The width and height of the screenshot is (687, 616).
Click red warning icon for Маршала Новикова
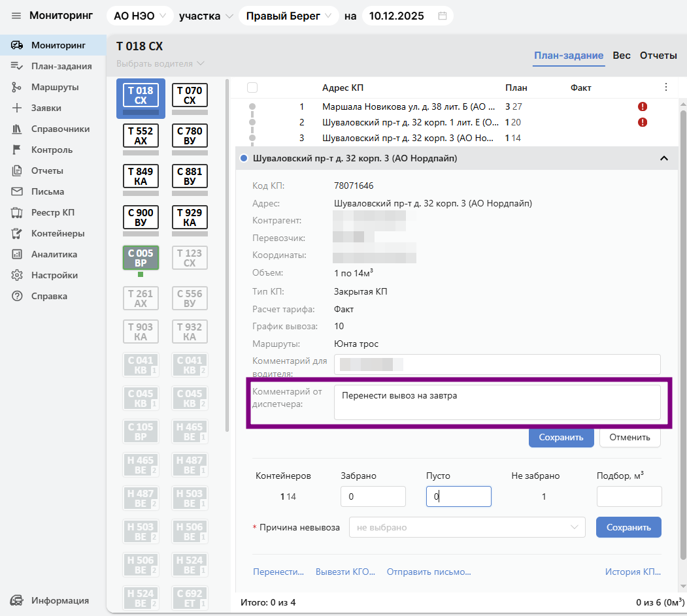643,106
